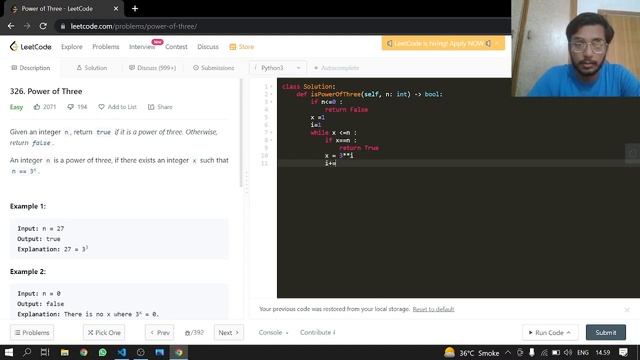This screenshot has height=360, width=640.
Task: Reload the page
Action: (x=43, y=26)
